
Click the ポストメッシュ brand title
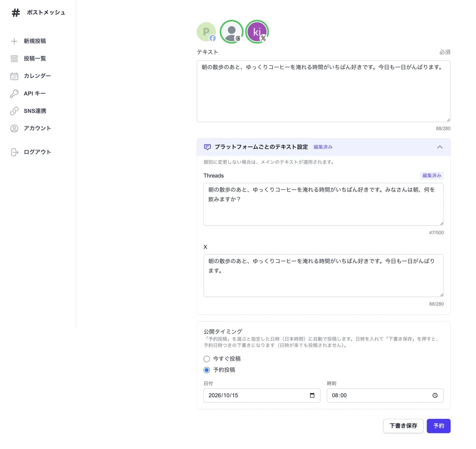46,12
